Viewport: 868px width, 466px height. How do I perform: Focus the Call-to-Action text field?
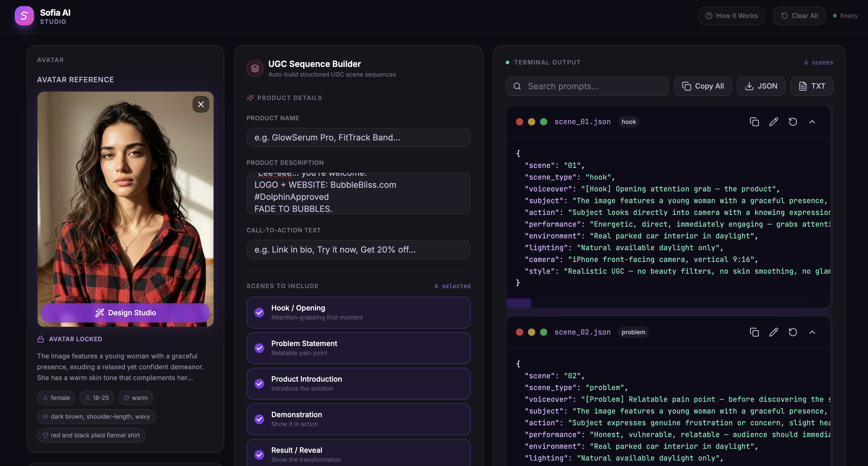point(358,250)
